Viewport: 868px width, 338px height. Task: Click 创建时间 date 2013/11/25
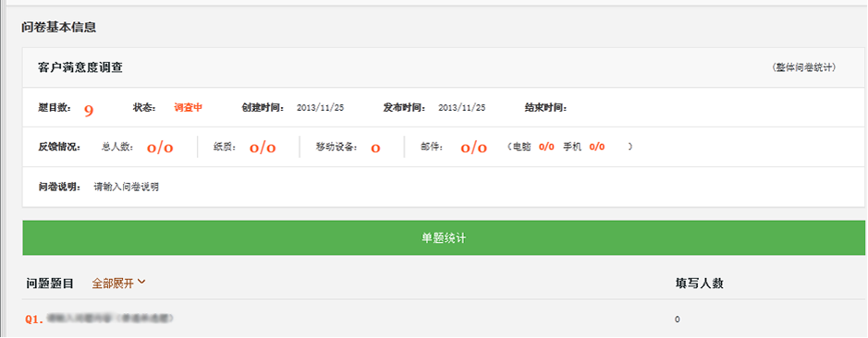coord(321,108)
